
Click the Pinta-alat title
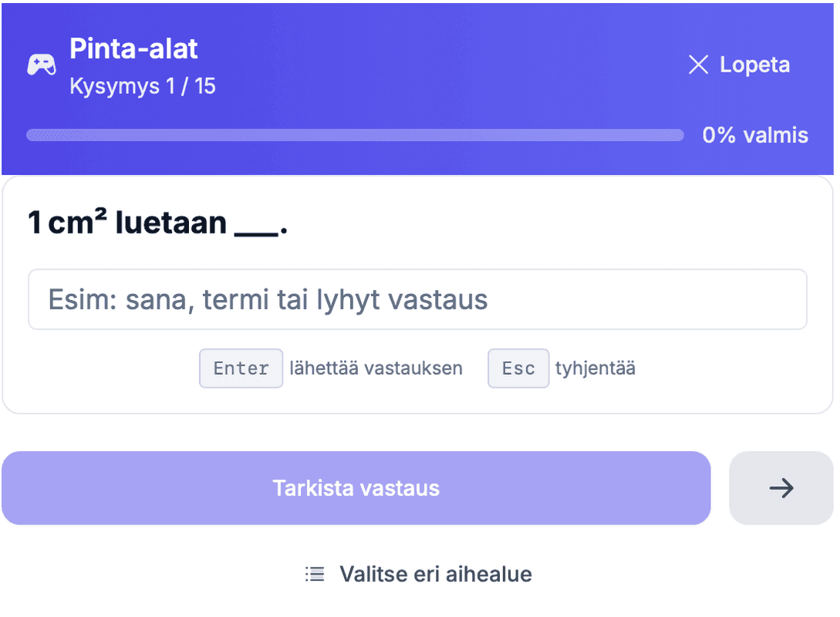tap(133, 49)
